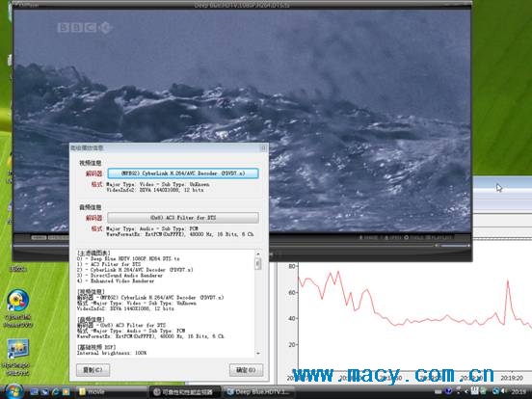Click the filter list scrollbar down arrow
The height and width of the screenshot is (399, 532).
coord(258,353)
